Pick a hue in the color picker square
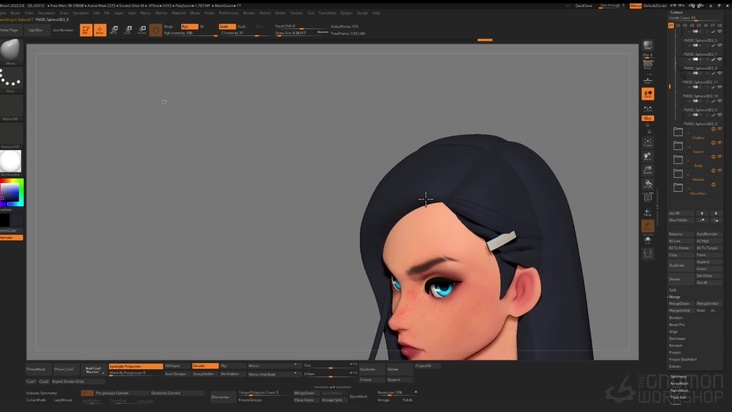The image size is (732, 412). click(x=10, y=192)
